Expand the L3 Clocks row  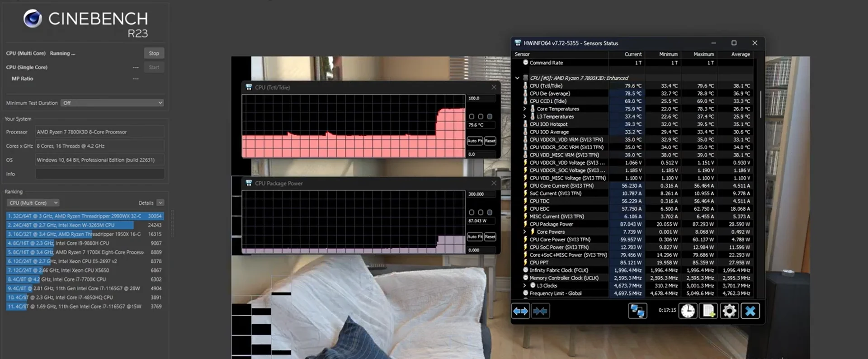pos(524,286)
